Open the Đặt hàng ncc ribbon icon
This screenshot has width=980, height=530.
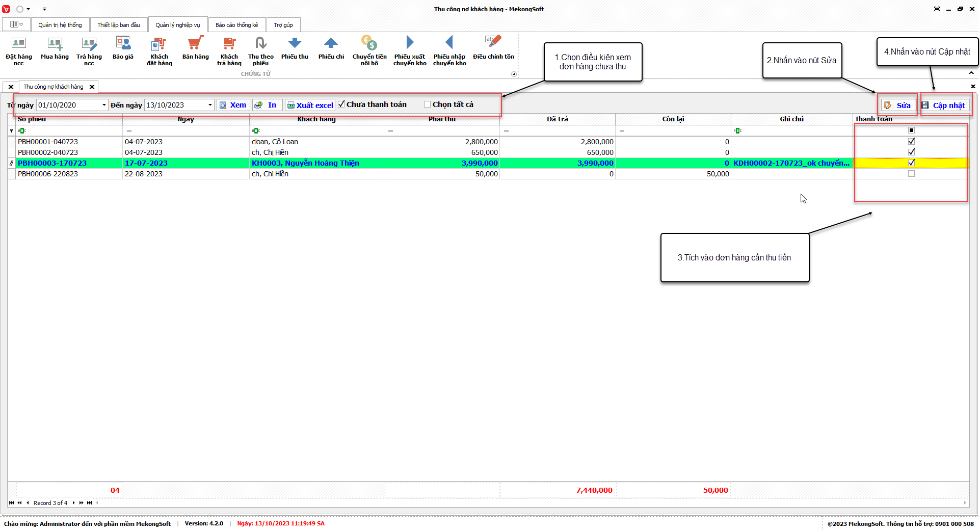pyautogui.click(x=19, y=51)
